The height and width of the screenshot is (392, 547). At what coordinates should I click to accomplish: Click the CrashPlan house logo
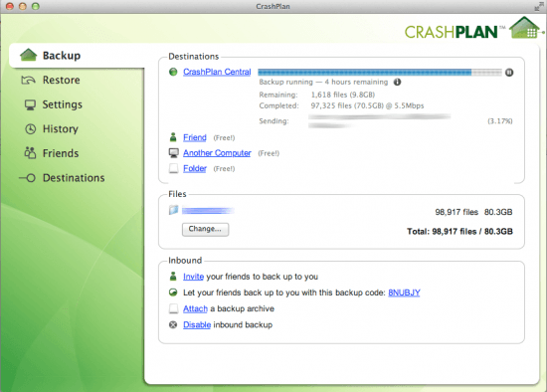coord(525,28)
